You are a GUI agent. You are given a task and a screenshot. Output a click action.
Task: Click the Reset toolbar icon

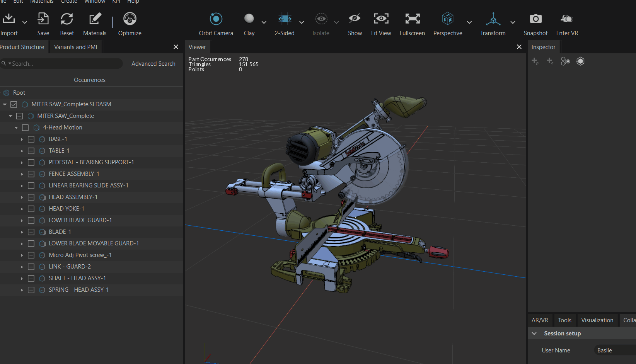pyautogui.click(x=67, y=19)
